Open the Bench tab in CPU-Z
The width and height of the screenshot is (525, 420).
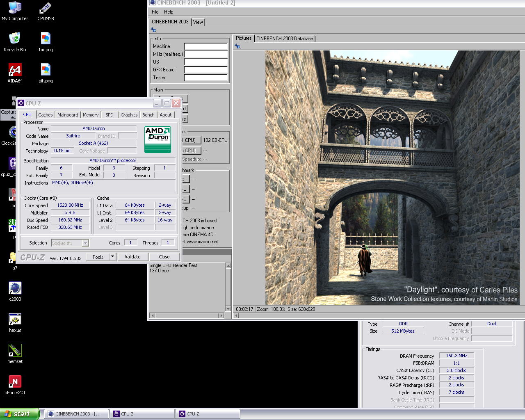pyautogui.click(x=148, y=115)
